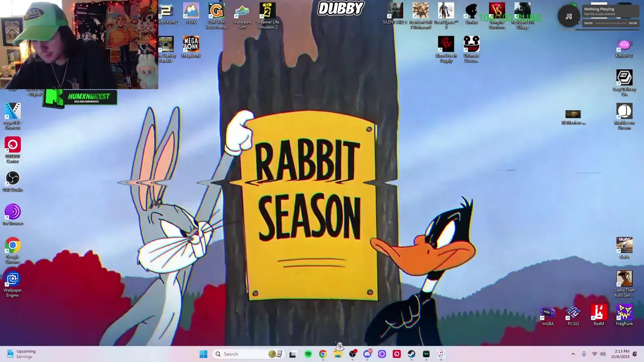This screenshot has height=362, width=644.
Task: Open the Tor Browser desktop shortcut
Action: [x=13, y=215]
